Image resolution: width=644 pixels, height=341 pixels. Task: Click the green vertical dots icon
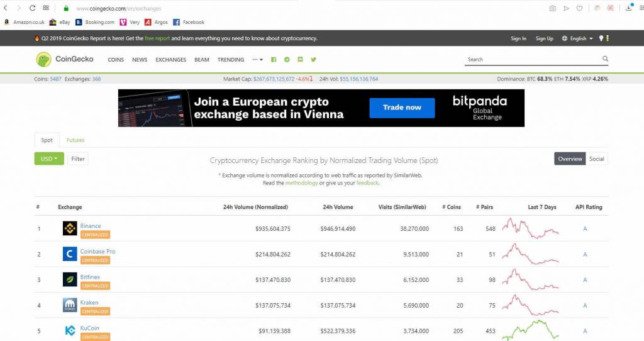click(608, 38)
